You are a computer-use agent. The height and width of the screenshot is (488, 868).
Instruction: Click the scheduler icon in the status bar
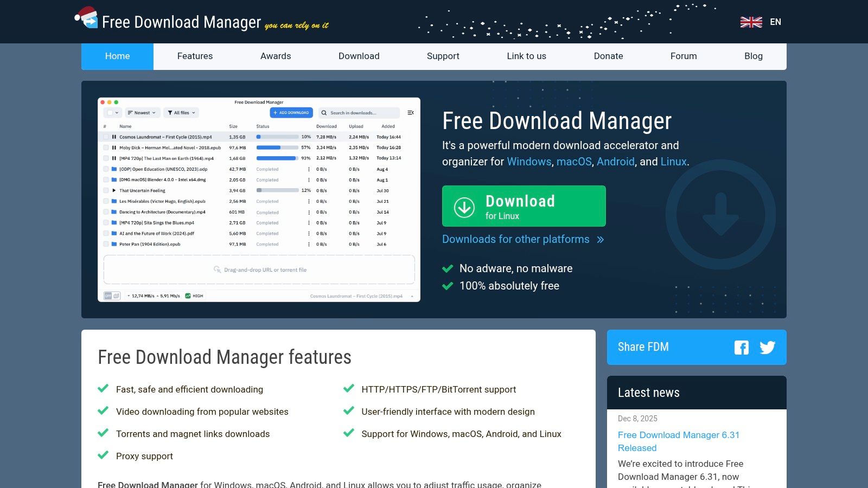116,296
